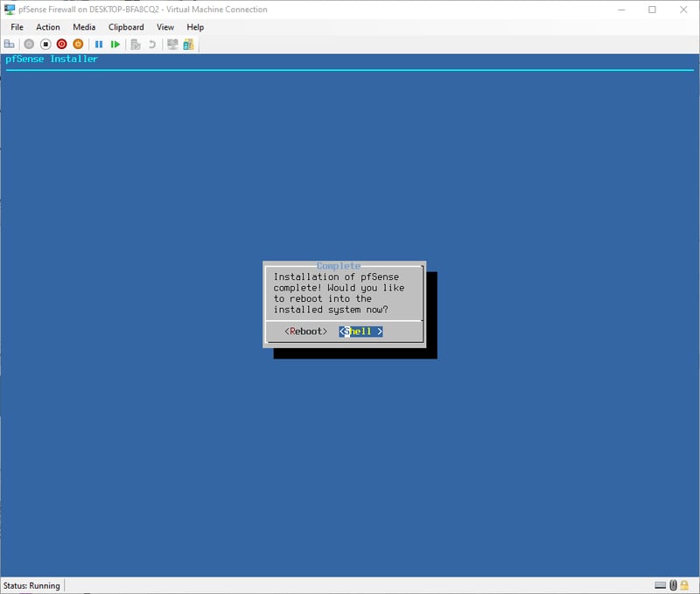Open the Media menu
700x594 pixels.
pyautogui.click(x=84, y=27)
